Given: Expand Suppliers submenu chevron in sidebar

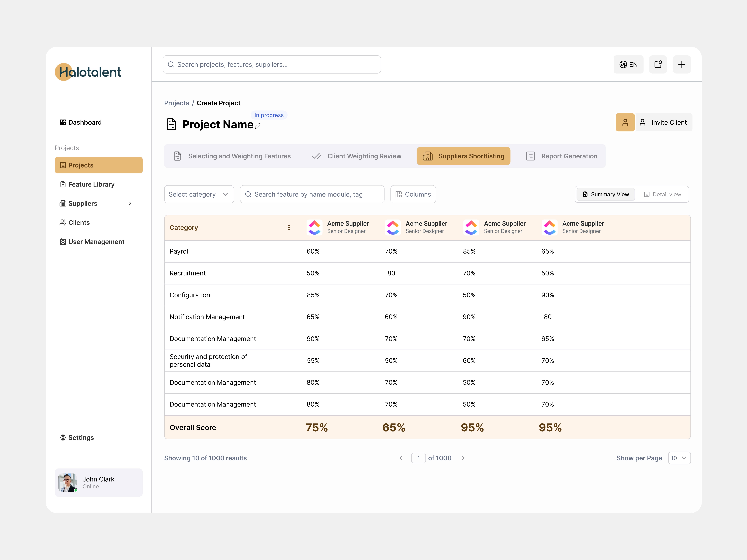Looking at the screenshot, I should [130, 204].
